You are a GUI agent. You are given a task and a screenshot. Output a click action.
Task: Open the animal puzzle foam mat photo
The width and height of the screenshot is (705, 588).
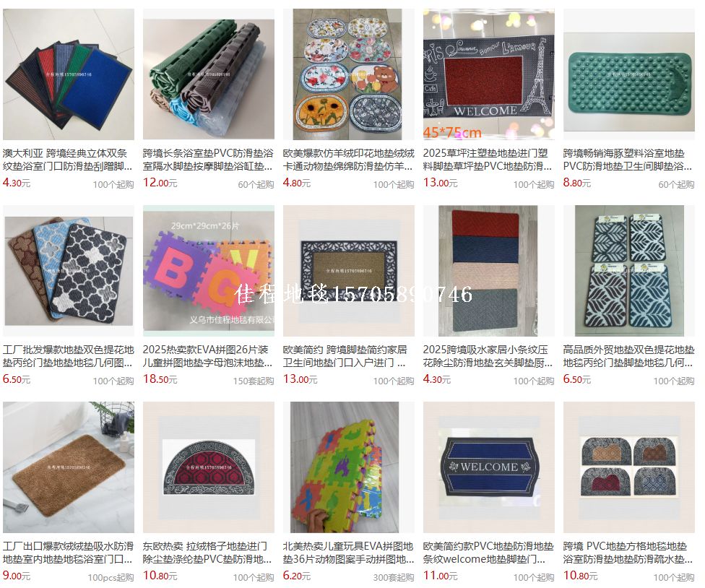click(x=348, y=467)
